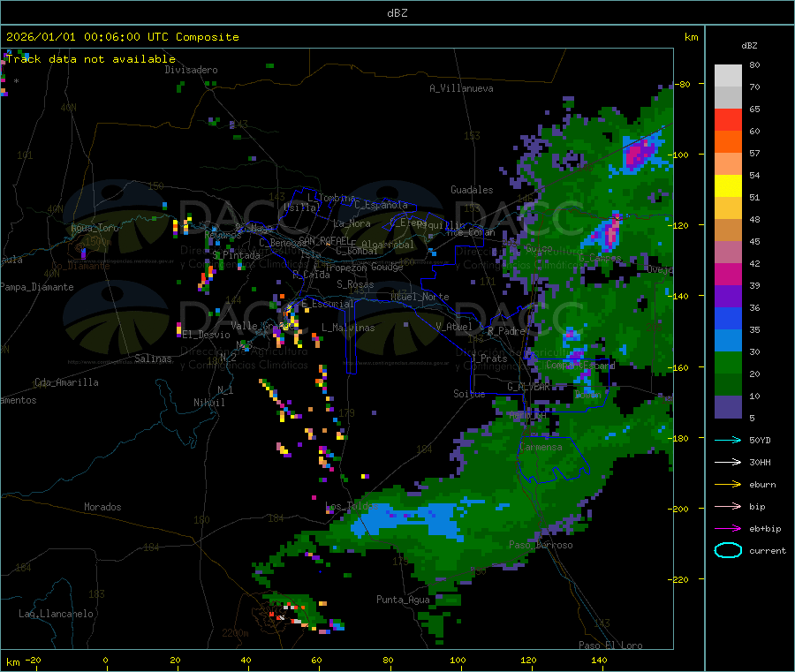
Task: Click the Lag.Llancanelo label
Action: click(56, 614)
